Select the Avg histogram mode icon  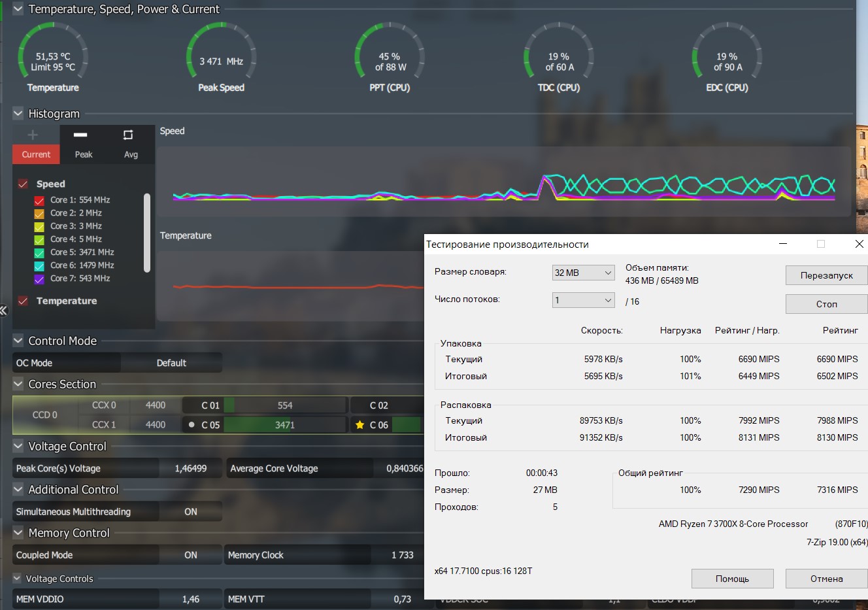128,135
